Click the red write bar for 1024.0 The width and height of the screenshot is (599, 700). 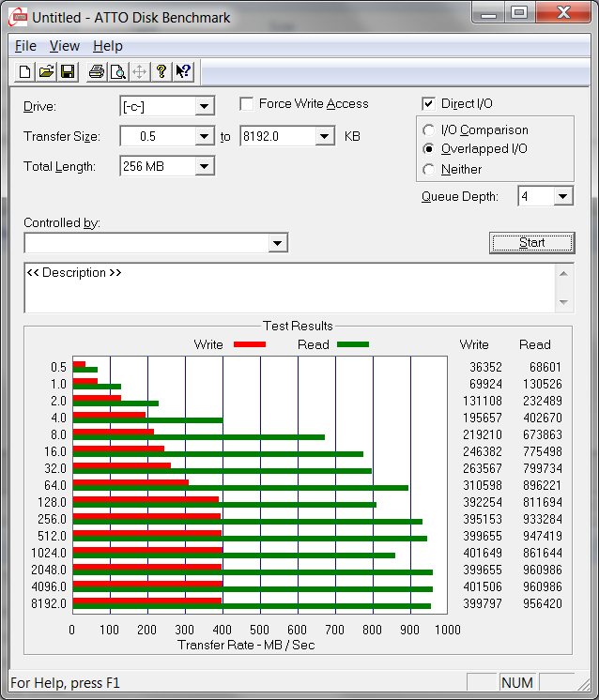(x=147, y=550)
